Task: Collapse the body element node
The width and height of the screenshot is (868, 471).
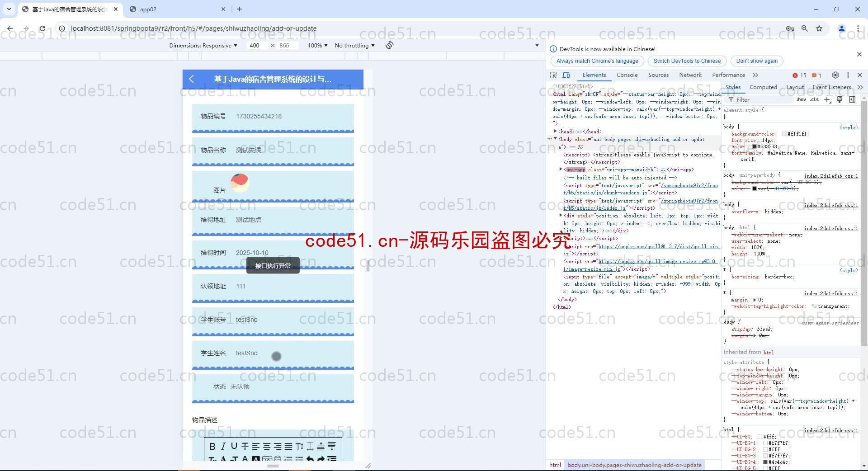Action: click(x=556, y=139)
